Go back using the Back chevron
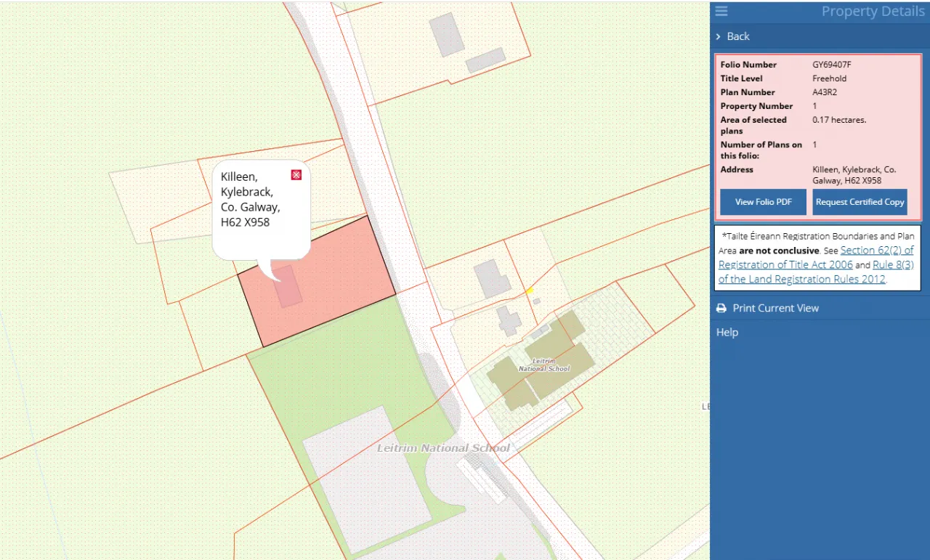 point(719,36)
